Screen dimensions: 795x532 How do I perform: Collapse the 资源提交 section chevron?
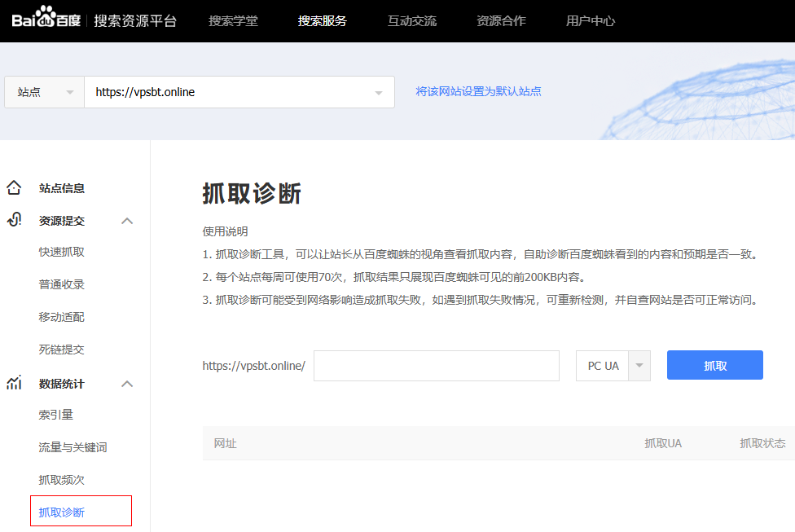pyautogui.click(x=127, y=221)
